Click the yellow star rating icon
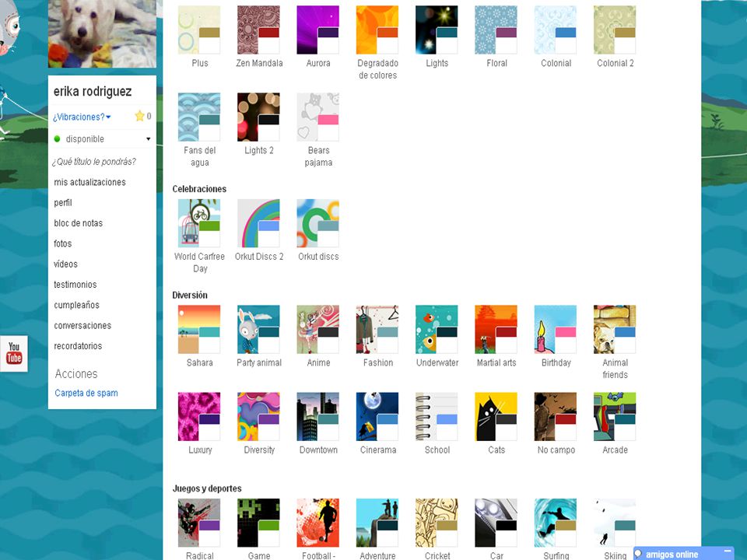This screenshot has height=560, width=747. coord(139,116)
